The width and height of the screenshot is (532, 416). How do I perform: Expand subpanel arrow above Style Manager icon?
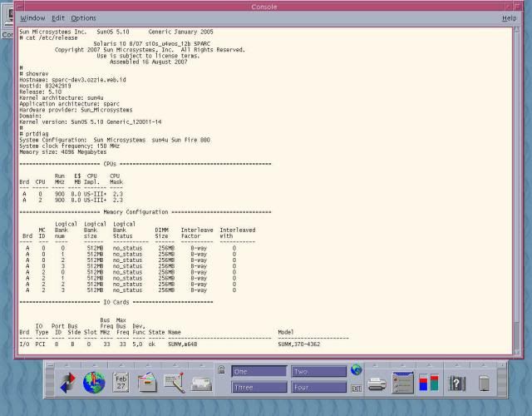[402, 365]
